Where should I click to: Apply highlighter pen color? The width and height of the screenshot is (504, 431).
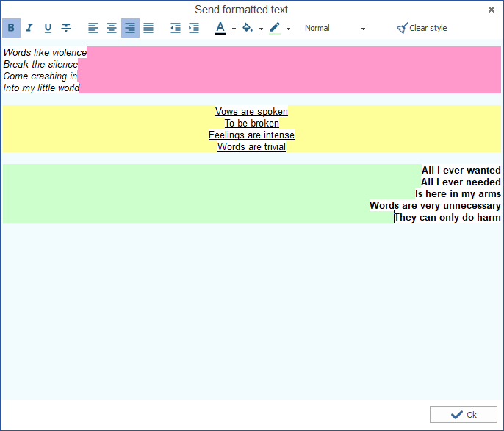275,28
